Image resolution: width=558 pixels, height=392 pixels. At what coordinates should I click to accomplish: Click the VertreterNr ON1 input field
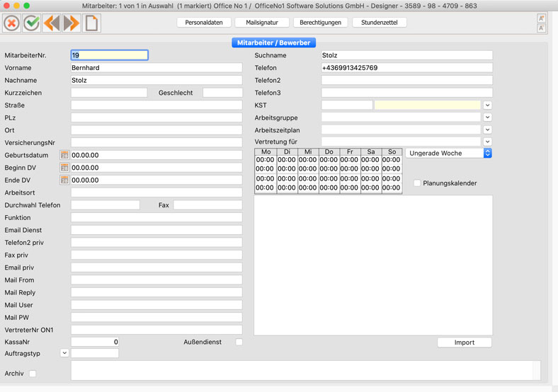pos(156,330)
